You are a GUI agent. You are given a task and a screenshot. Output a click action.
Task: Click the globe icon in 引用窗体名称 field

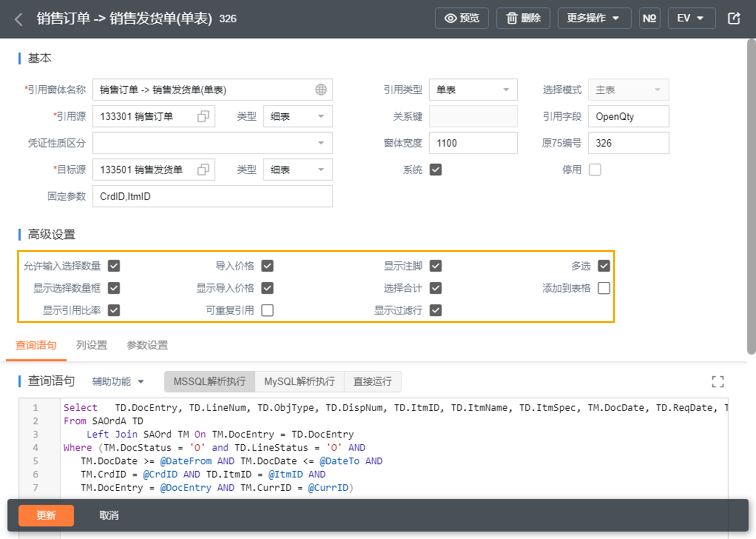tap(321, 90)
